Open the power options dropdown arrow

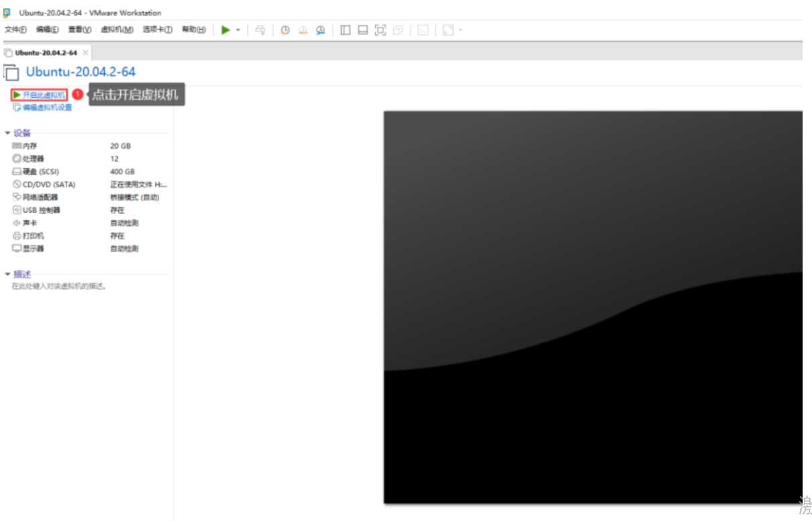pyautogui.click(x=238, y=30)
